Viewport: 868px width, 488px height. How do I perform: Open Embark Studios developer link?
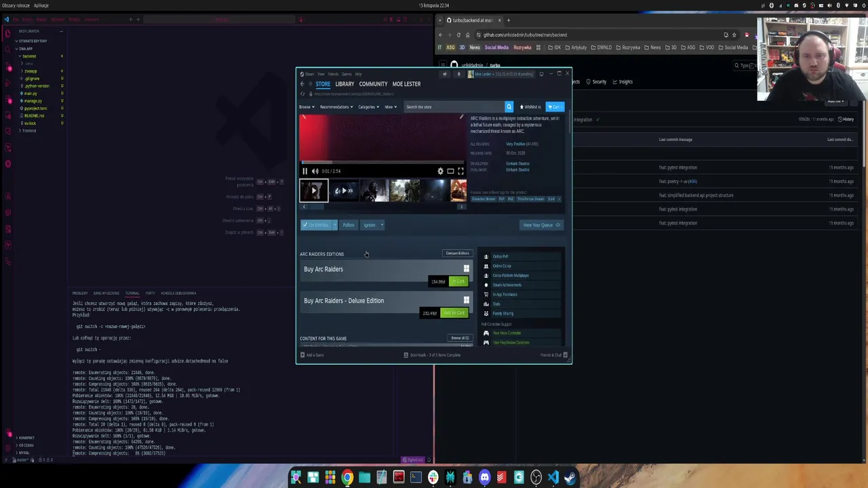coord(517,163)
